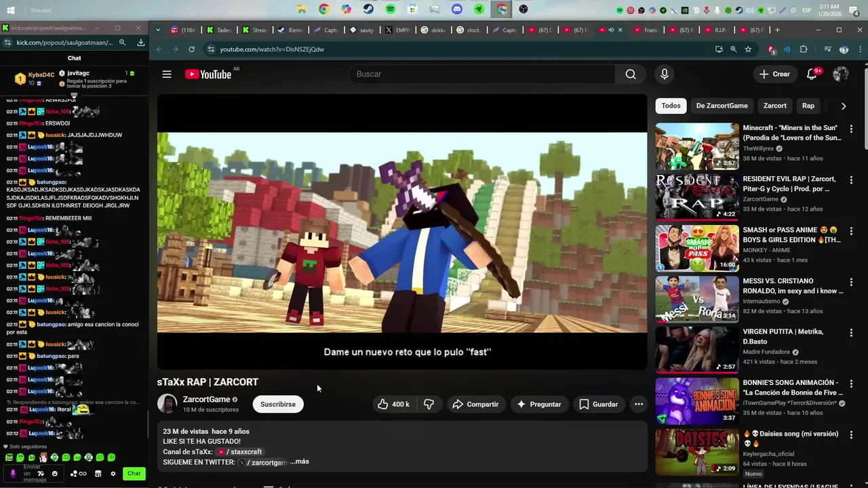Open the ZarcortGame channel avatar

[x=167, y=404]
